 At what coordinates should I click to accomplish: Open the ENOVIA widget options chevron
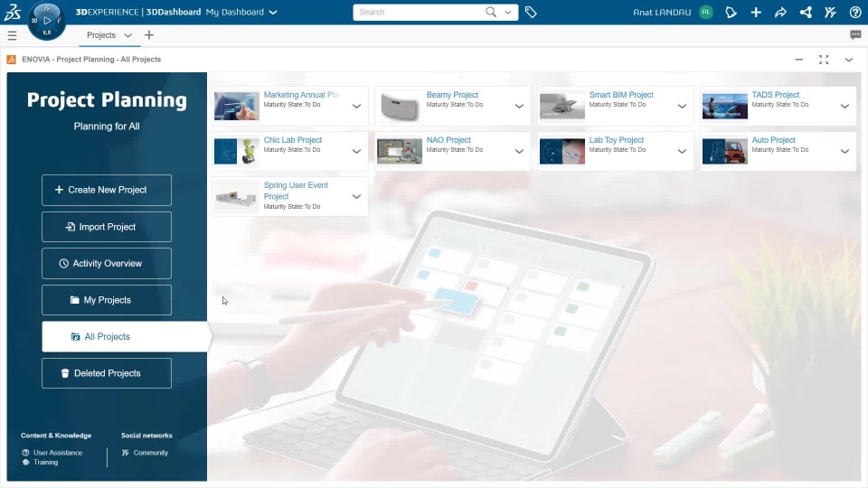[849, 60]
